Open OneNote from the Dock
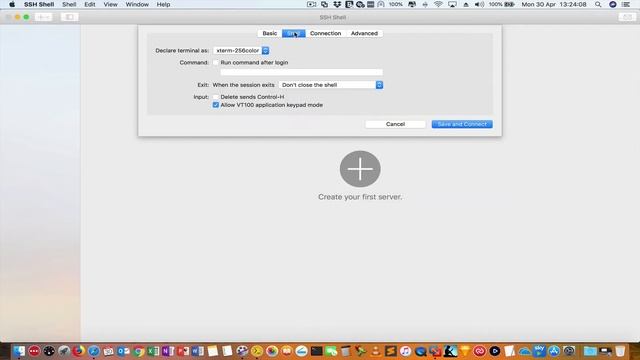This screenshot has width=640, height=360. tap(168, 351)
